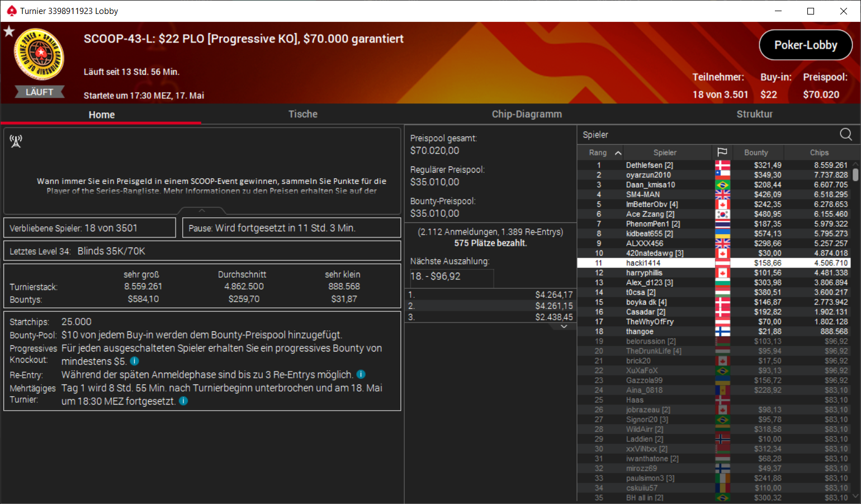The width and height of the screenshot is (861, 504).
Task: Click info icon after 18:30 MEZ fortgesetzt
Action: coord(183,401)
